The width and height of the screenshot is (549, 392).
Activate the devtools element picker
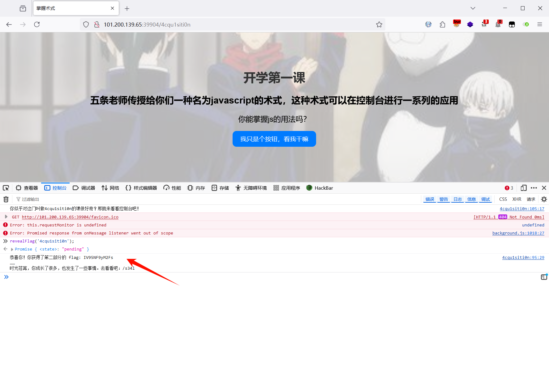(x=6, y=188)
